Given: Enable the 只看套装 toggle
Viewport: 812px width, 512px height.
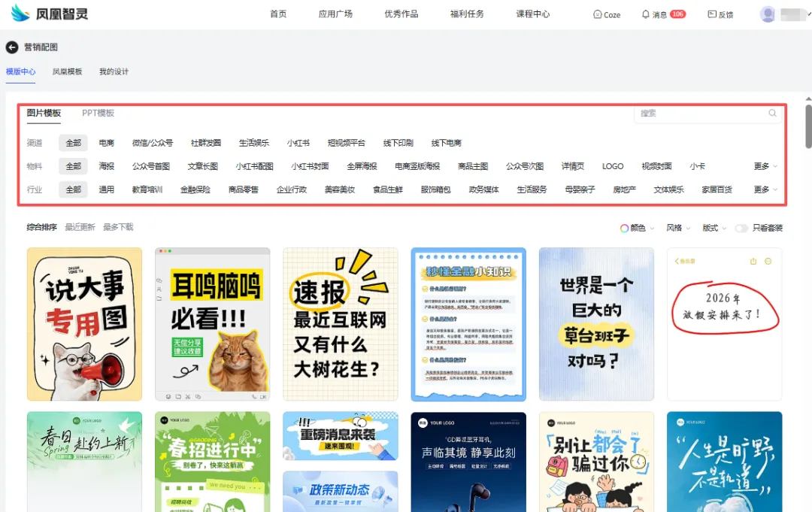Looking at the screenshot, I should (x=741, y=227).
